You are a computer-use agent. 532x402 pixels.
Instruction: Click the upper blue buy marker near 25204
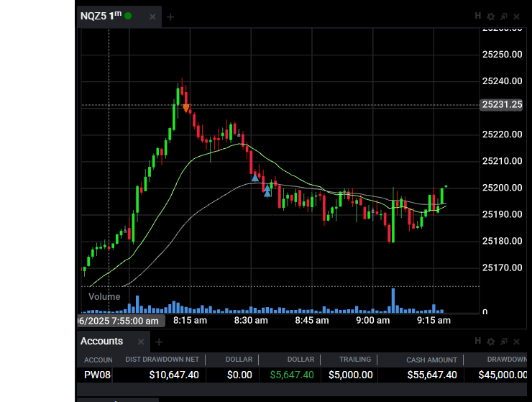(255, 178)
